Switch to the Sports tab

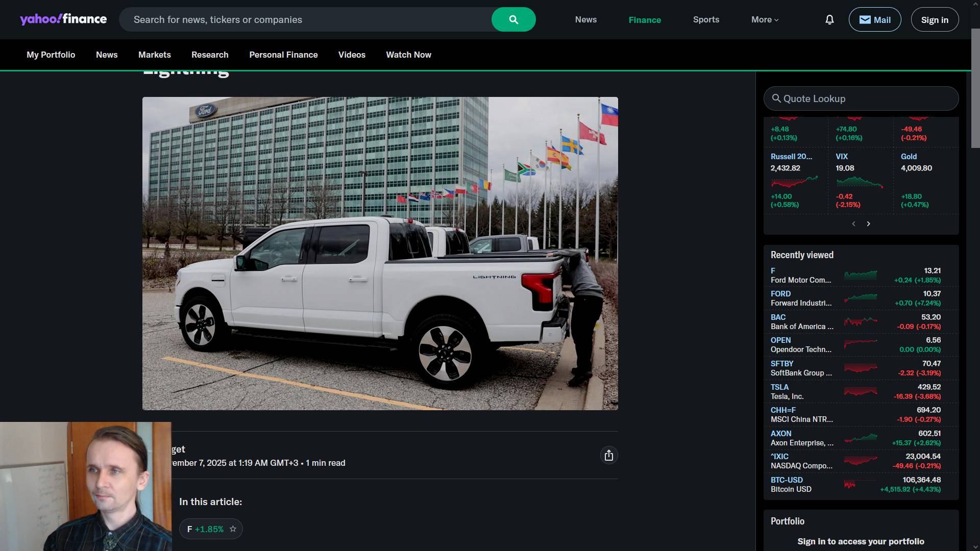point(706,19)
